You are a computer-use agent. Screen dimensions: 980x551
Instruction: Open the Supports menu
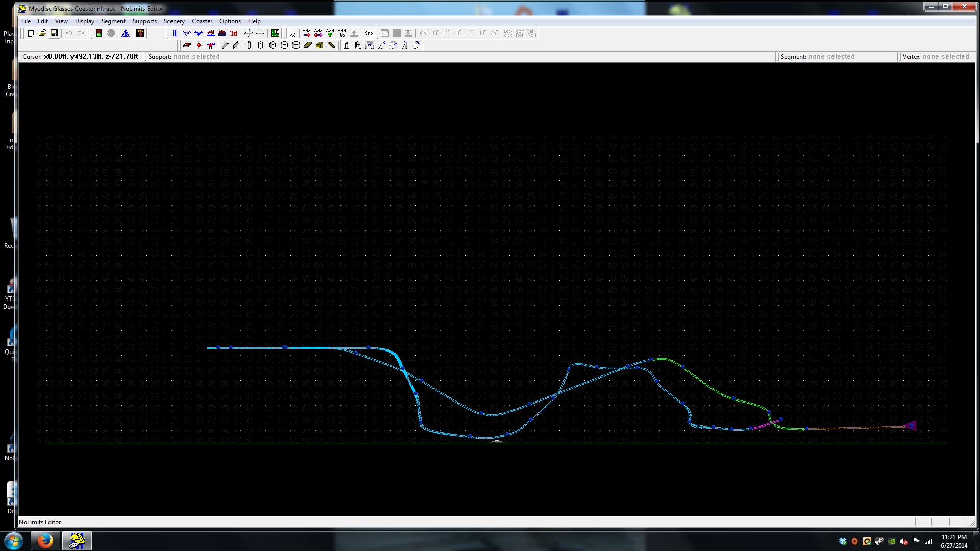pos(144,21)
